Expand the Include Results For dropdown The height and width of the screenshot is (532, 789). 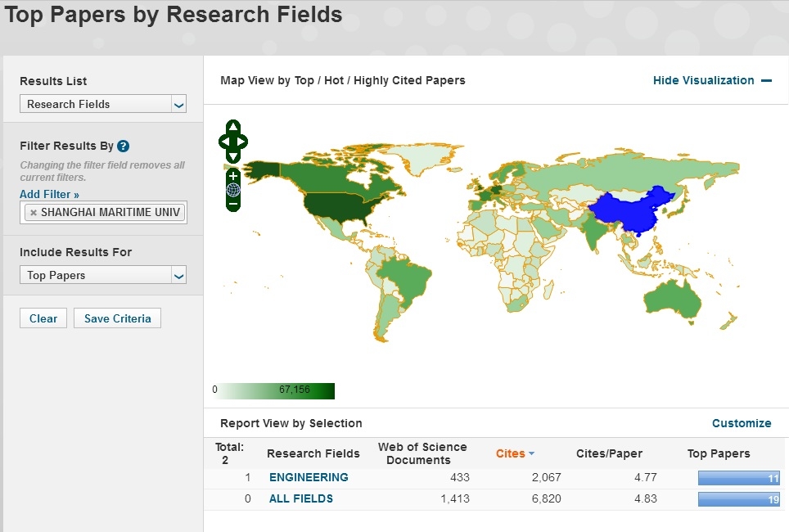103,276
